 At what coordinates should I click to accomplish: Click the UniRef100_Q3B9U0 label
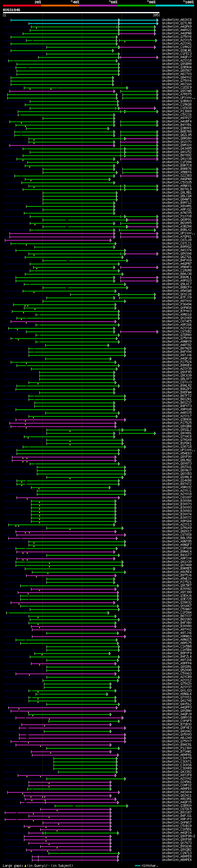point(177,806)
